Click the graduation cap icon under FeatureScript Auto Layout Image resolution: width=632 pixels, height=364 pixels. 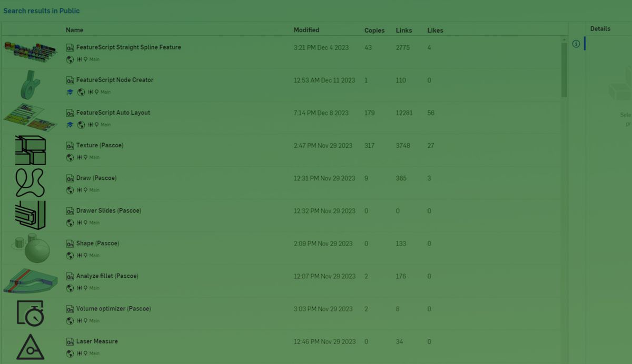coord(70,125)
